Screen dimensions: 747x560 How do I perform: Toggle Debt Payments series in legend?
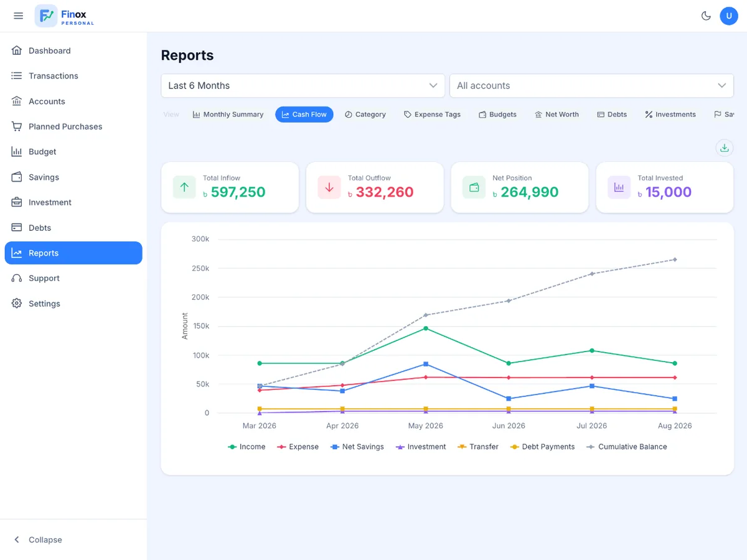[542, 447]
